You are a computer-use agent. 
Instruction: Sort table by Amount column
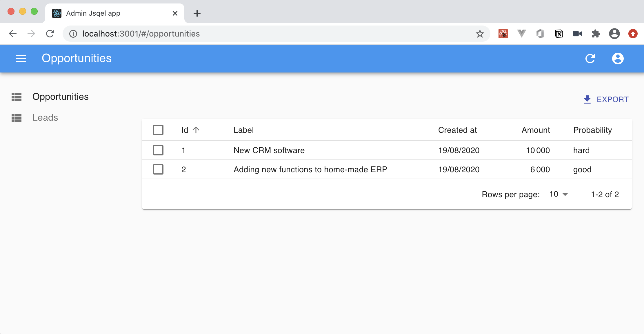pos(536,130)
